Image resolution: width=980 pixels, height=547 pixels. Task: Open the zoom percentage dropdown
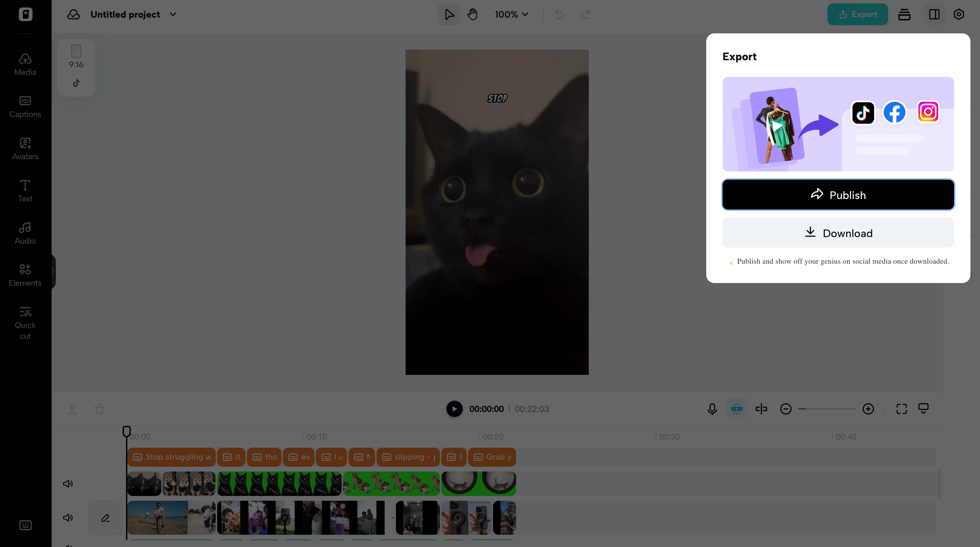pos(511,14)
